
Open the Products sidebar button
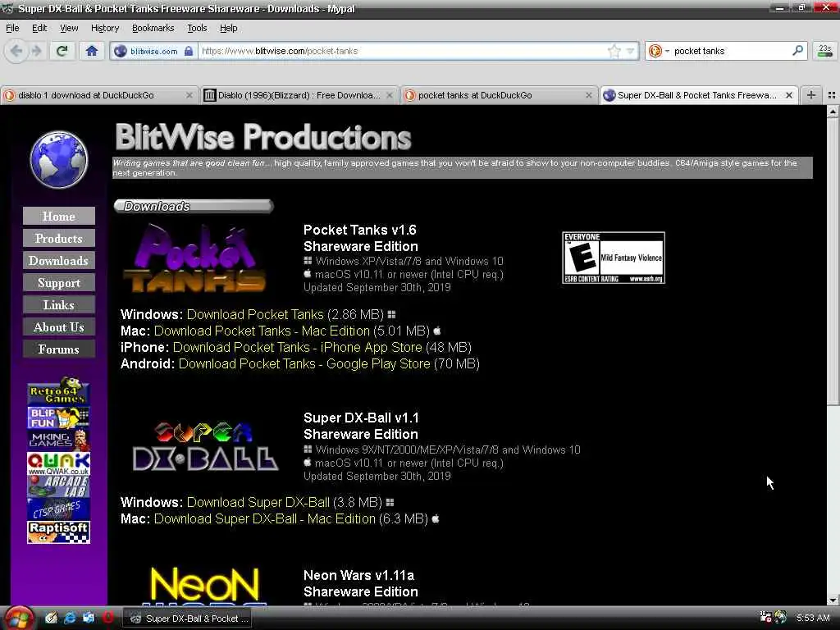coord(59,239)
